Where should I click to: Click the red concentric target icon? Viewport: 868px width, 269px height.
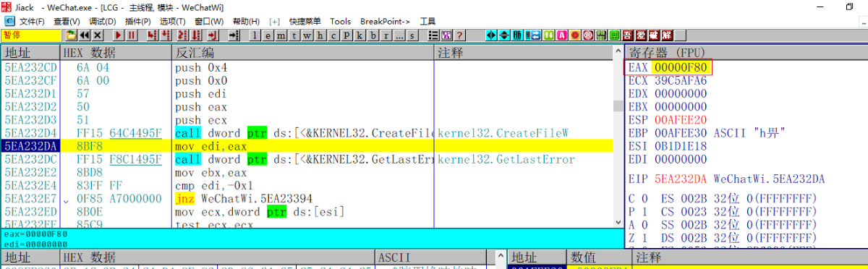coord(588,35)
